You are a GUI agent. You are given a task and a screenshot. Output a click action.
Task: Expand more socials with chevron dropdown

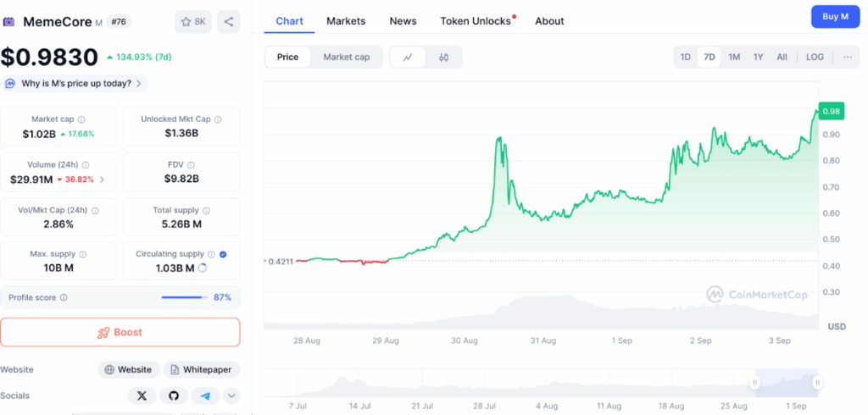(231, 396)
